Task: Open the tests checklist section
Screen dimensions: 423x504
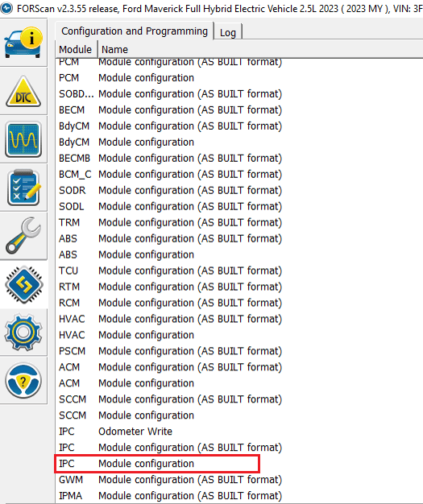Action: pos(23,188)
